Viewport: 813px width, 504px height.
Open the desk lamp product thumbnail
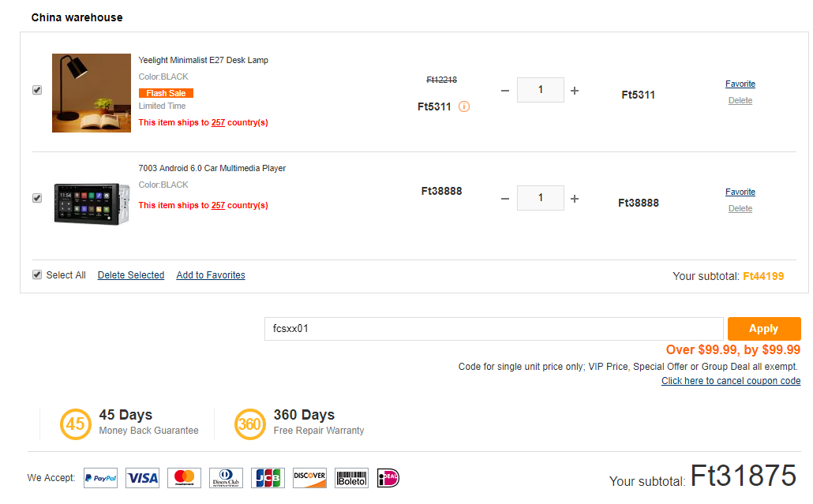point(92,93)
